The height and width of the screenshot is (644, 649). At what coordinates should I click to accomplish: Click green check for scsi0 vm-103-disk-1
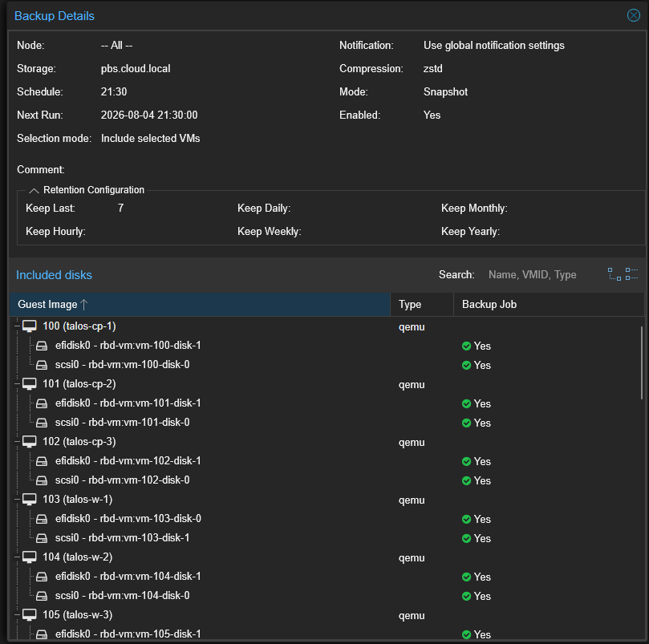(x=466, y=538)
